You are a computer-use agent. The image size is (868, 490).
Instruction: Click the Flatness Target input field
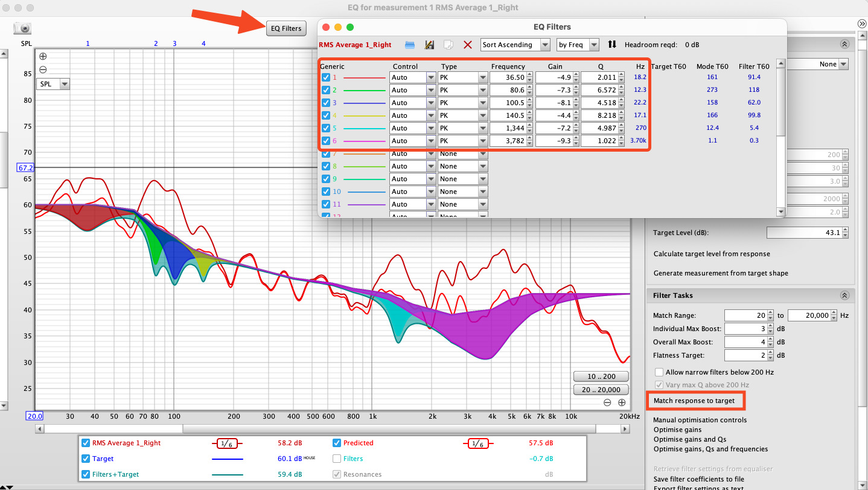pos(745,355)
